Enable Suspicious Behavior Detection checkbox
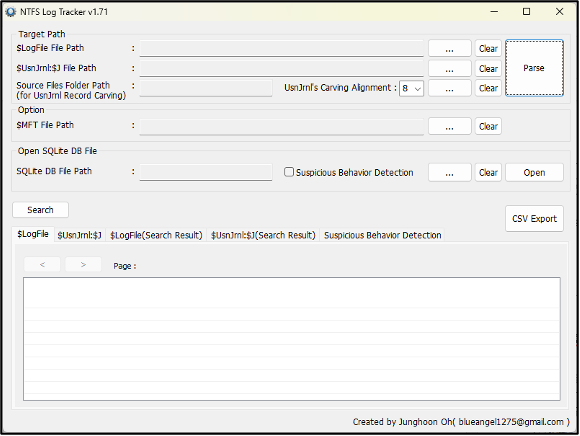580x436 pixels. pos(289,172)
